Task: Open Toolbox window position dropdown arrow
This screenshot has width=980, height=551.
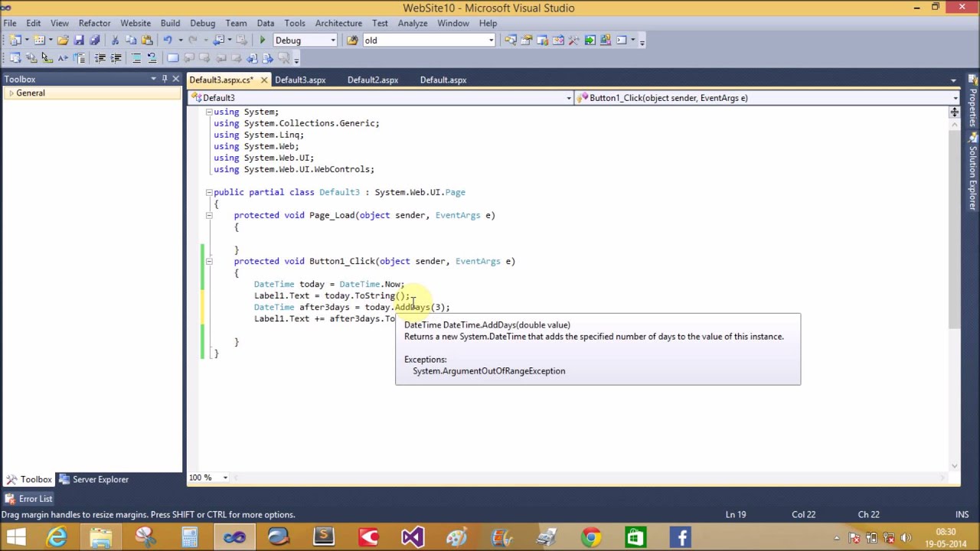Action: pyautogui.click(x=153, y=79)
